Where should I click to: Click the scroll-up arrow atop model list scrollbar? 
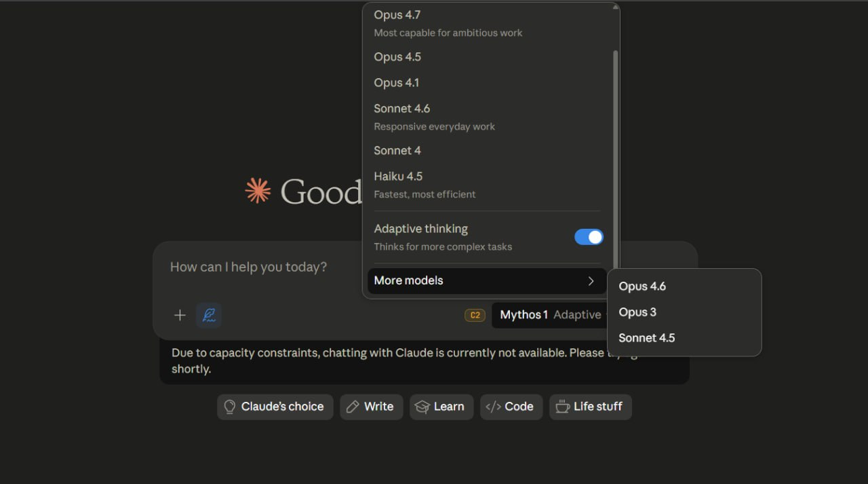tap(616, 7)
